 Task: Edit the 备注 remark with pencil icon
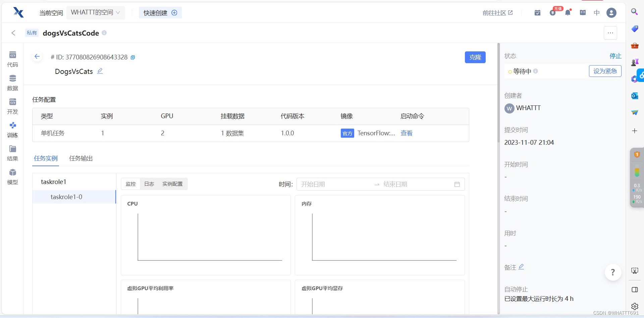click(x=521, y=267)
